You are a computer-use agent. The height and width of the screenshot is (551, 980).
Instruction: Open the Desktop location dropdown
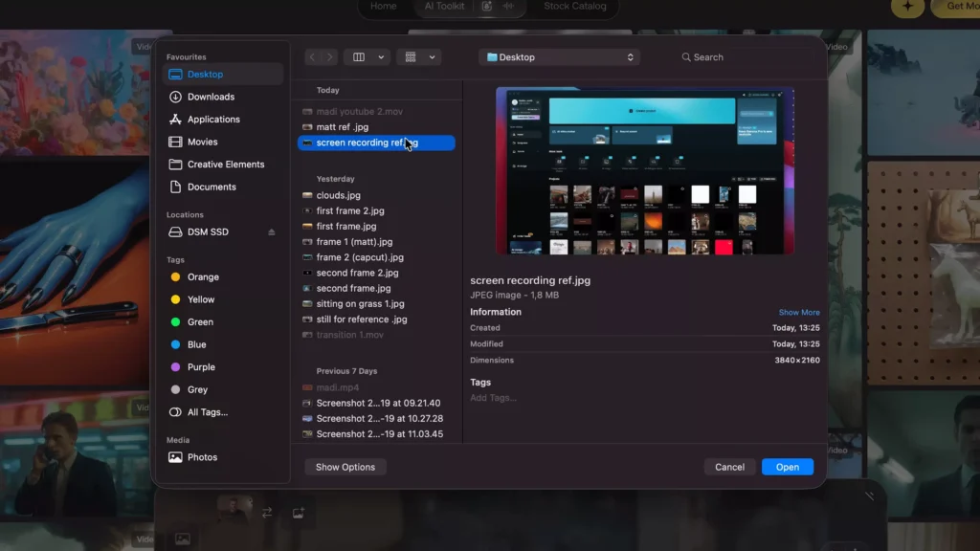coord(560,56)
